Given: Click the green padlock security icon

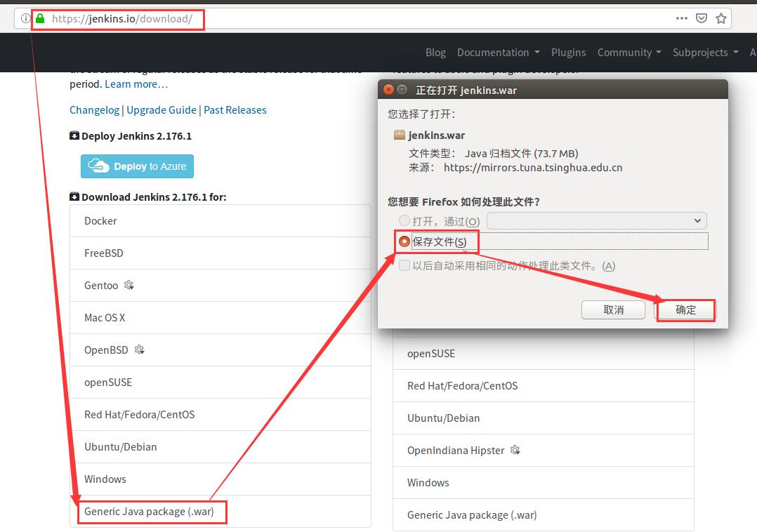Looking at the screenshot, I should tap(40, 18).
